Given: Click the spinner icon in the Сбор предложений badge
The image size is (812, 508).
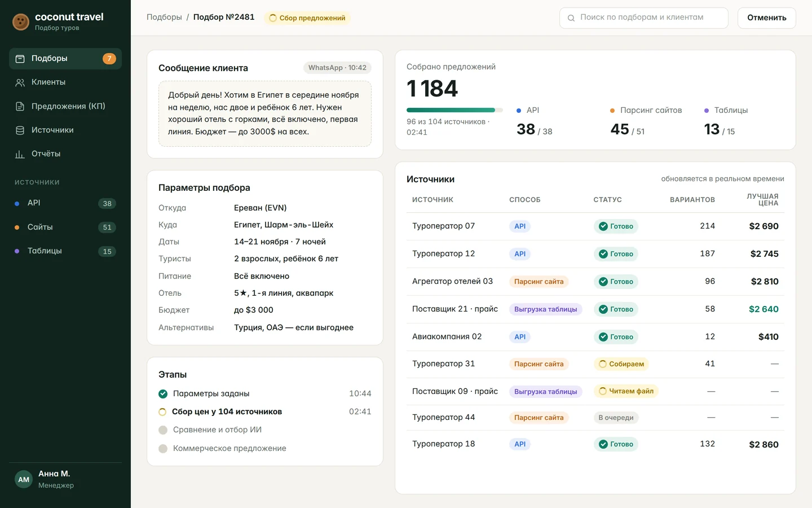Looking at the screenshot, I should (273, 18).
